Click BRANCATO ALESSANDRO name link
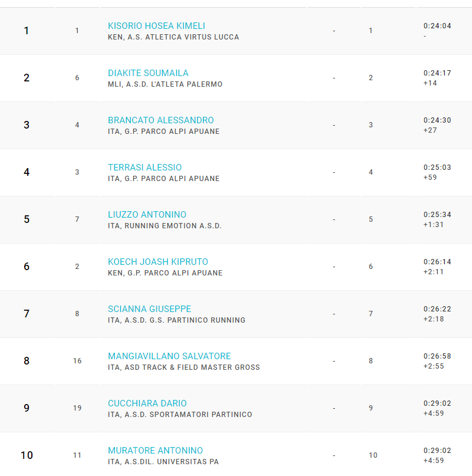This screenshot has height=476, width=472. click(x=161, y=120)
